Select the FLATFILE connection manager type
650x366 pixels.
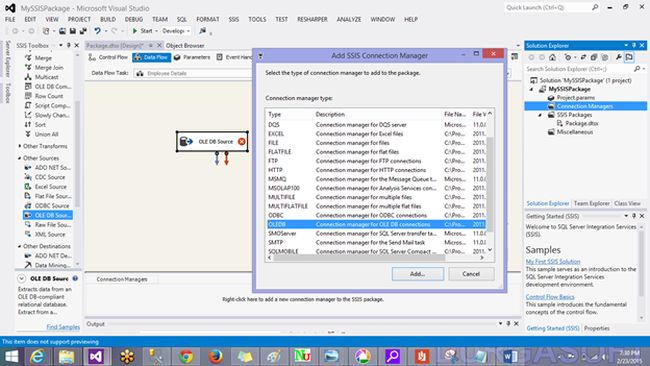click(377, 152)
